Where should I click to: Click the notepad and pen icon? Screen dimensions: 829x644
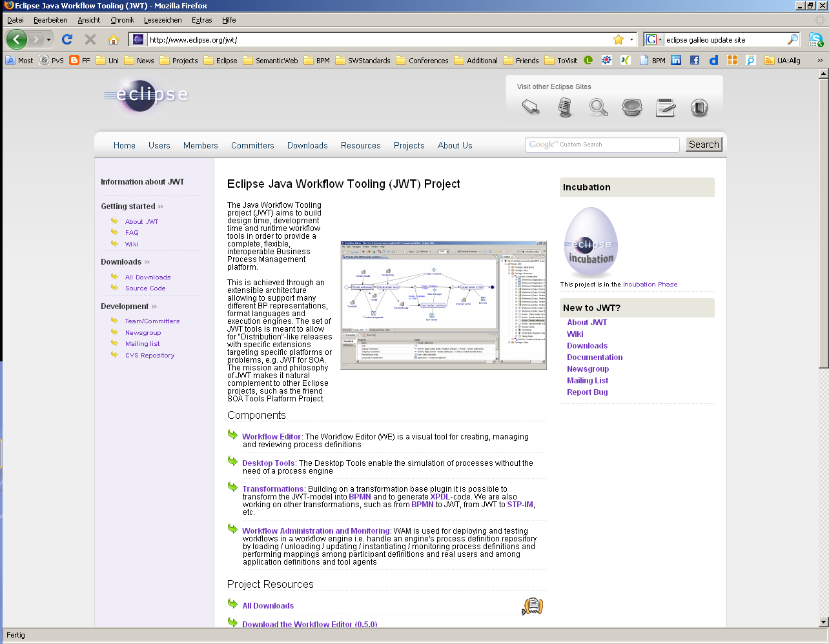[666, 107]
